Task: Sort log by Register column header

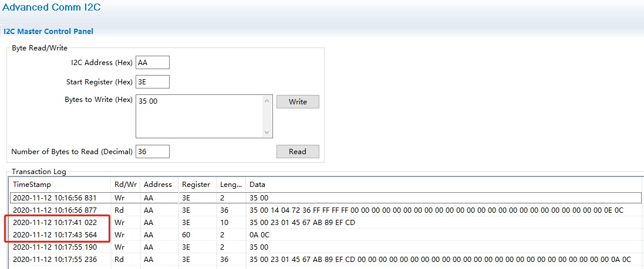Action: 198,185
